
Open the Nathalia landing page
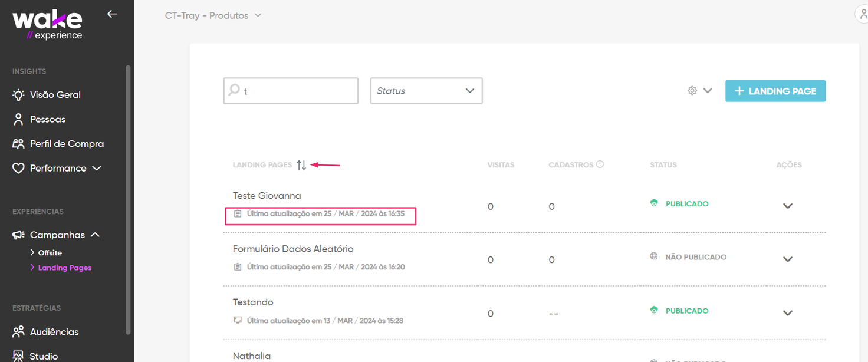pos(252,356)
